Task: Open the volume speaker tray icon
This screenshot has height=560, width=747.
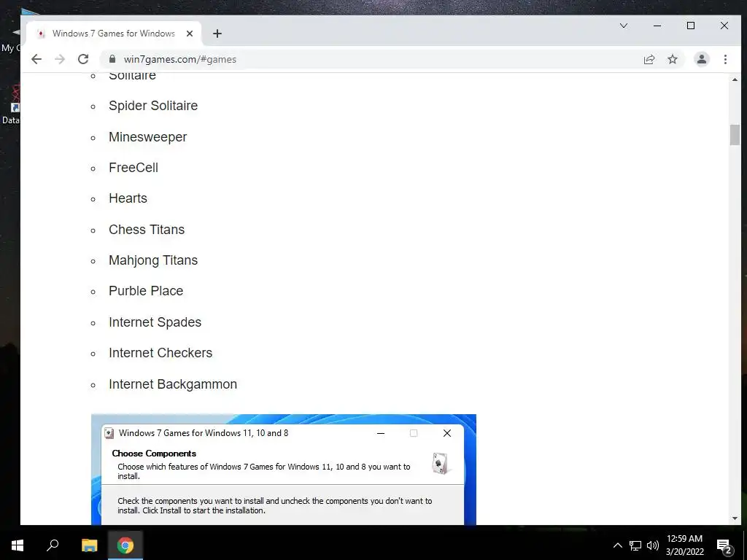Action: click(x=652, y=545)
